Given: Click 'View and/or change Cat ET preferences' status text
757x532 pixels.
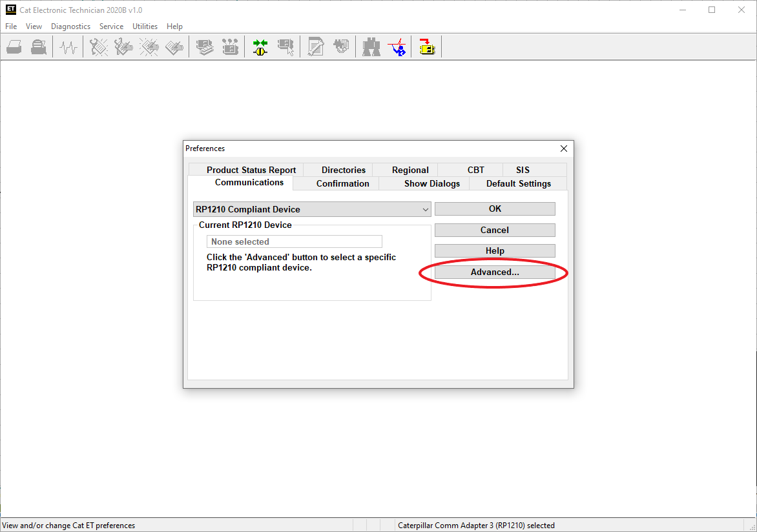Looking at the screenshot, I should pos(68,526).
